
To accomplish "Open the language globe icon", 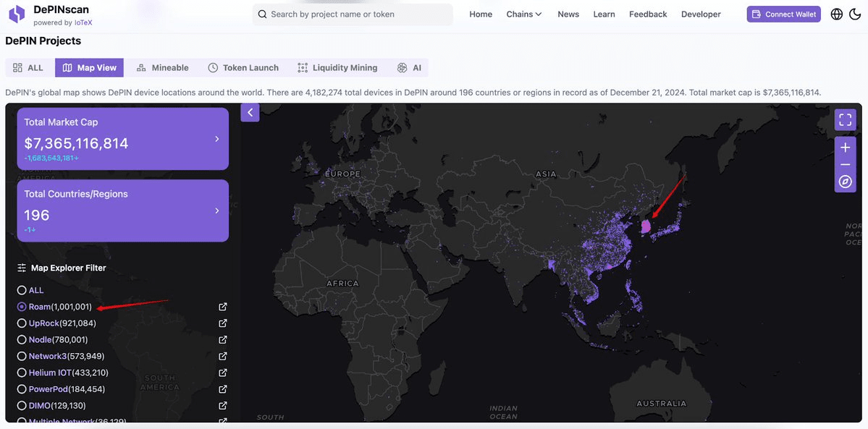I will [x=837, y=14].
